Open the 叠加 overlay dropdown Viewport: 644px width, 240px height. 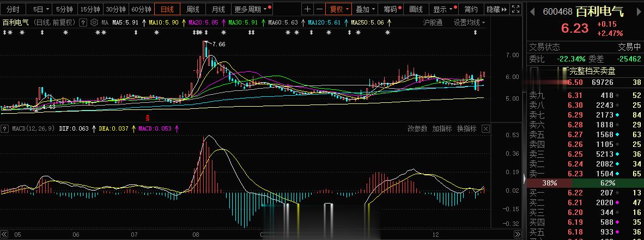point(364,9)
